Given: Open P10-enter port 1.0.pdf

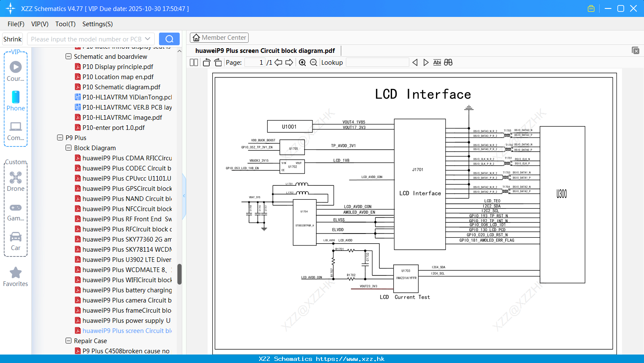Looking at the screenshot, I should coord(113,127).
